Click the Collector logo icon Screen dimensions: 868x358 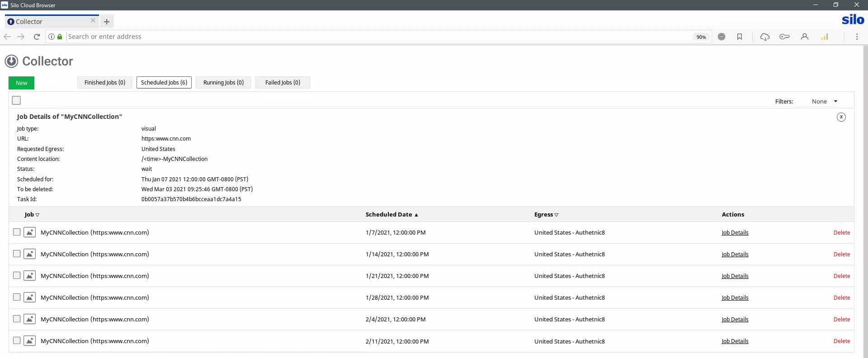[x=11, y=61]
